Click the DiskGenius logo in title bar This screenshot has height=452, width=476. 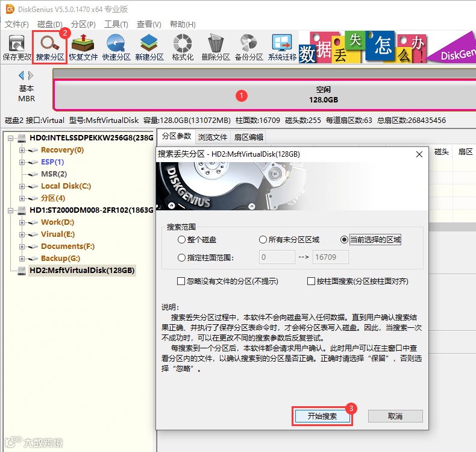[10, 9]
